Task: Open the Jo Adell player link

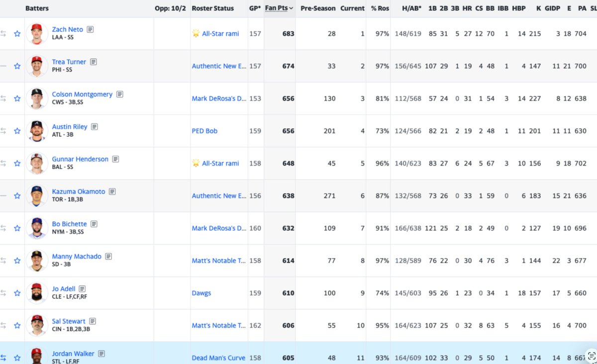Action: [64, 289]
